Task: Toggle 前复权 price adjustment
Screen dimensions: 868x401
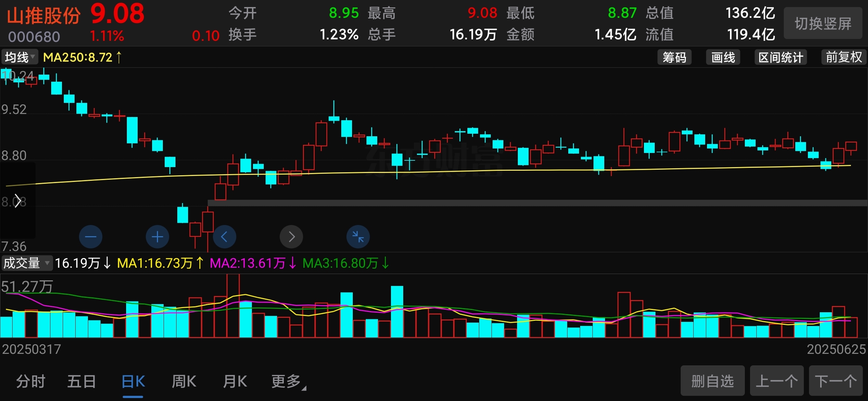Action: (x=844, y=57)
